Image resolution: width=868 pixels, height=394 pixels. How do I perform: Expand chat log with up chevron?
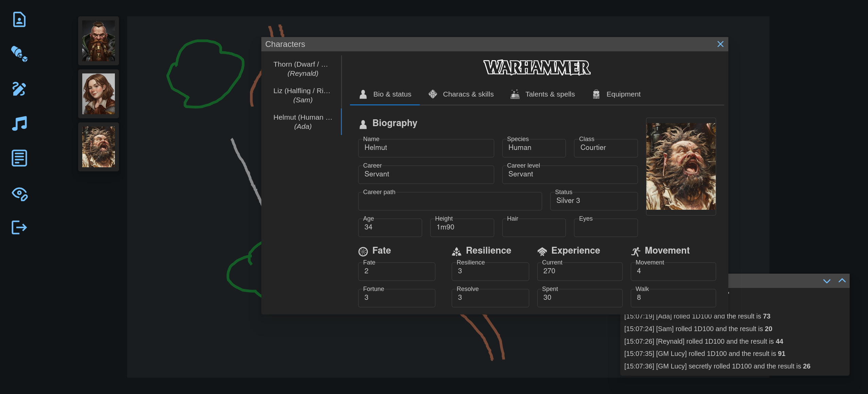(x=842, y=281)
